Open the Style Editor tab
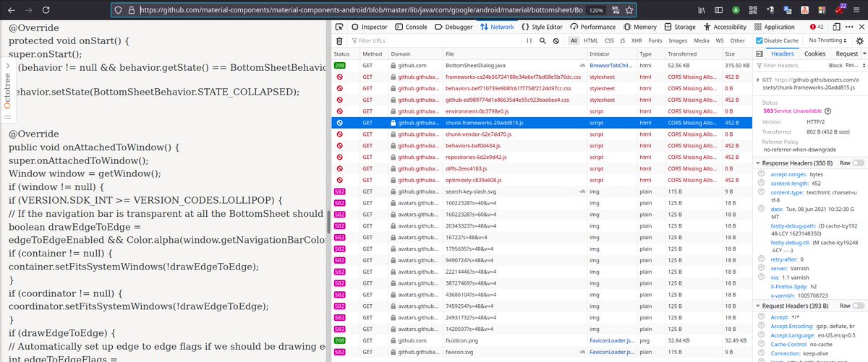 tap(542, 27)
